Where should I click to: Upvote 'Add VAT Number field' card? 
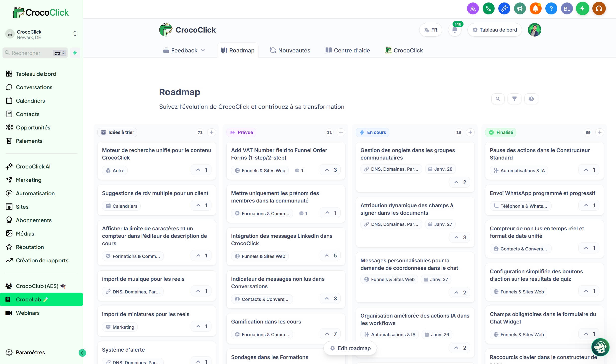click(x=330, y=170)
